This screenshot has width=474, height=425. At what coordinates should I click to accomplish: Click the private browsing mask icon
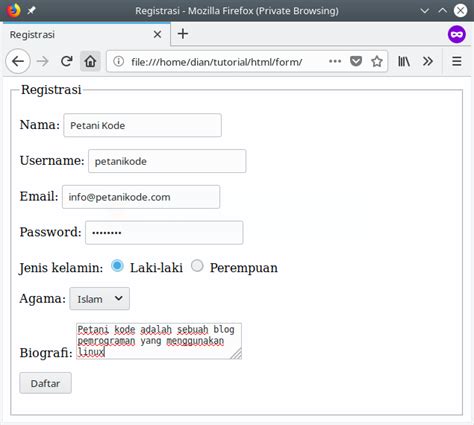456,34
